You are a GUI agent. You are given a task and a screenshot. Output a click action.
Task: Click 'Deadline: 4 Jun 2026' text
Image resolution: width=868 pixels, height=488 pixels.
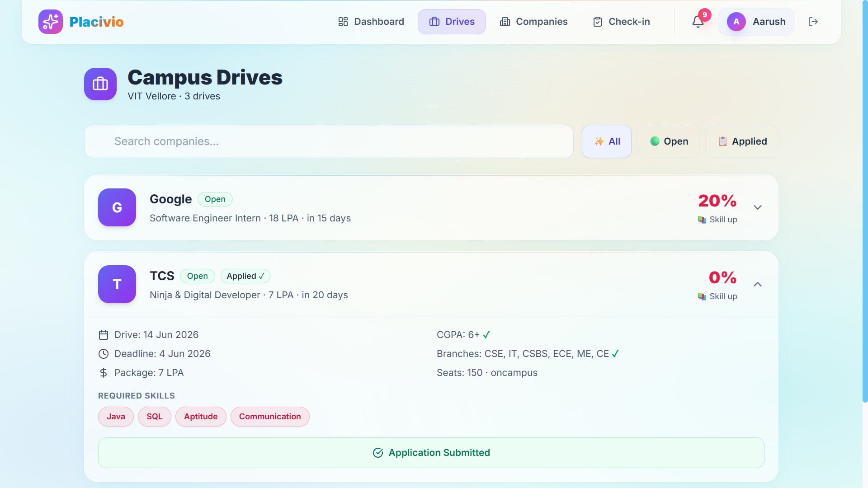pyautogui.click(x=162, y=354)
